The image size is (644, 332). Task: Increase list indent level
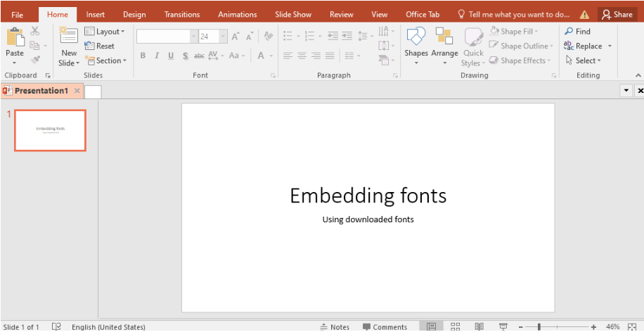(x=347, y=36)
